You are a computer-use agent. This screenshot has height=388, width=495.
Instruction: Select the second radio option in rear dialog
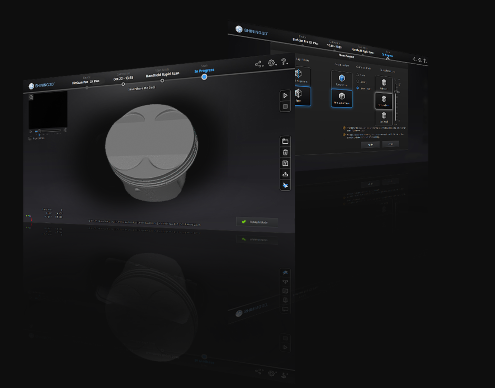tap(358, 82)
